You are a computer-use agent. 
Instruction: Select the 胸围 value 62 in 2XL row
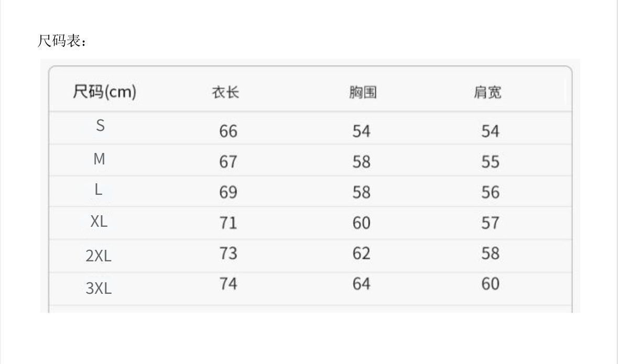point(361,253)
